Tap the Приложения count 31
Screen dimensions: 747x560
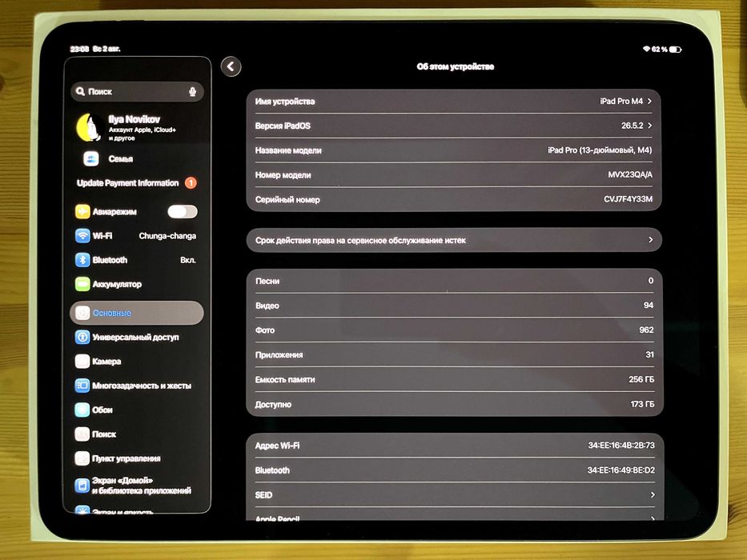(x=650, y=354)
